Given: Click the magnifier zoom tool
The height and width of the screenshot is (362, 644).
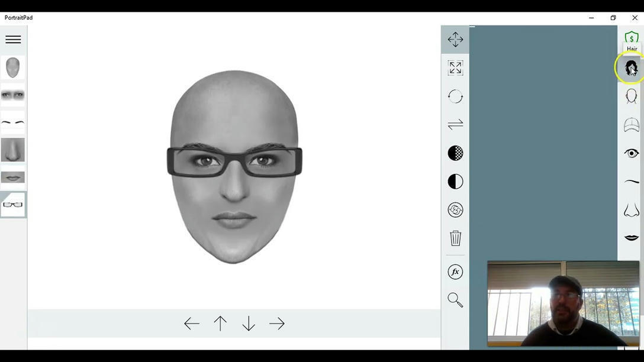Looking at the screenshot, I should point(455,300).
